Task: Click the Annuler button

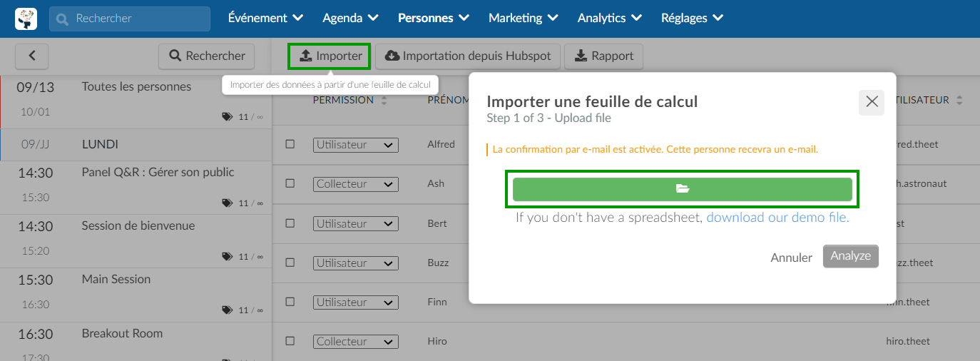Action: point(791,258)
